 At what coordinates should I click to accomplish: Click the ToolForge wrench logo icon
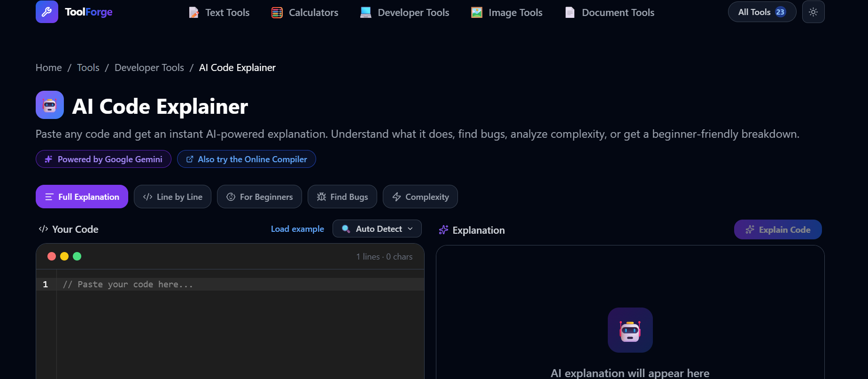point(47,12)
